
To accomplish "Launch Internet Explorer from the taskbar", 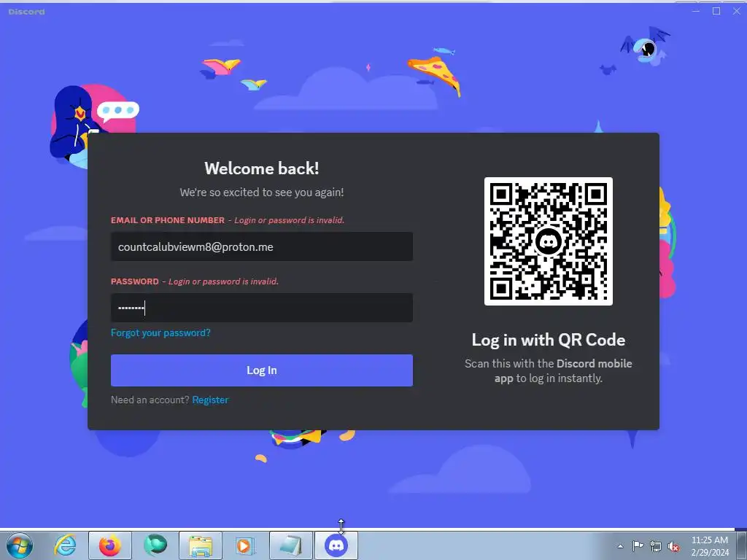I will (x=65, y=545).
